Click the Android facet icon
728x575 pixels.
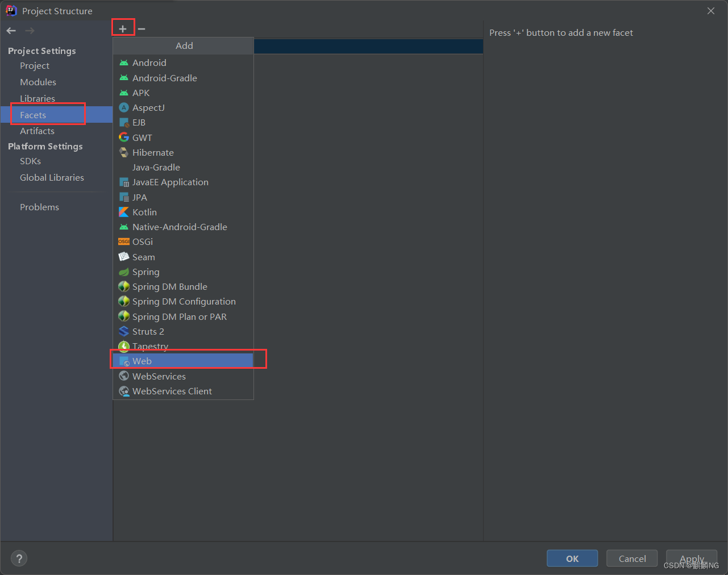[x=124, y=63]
